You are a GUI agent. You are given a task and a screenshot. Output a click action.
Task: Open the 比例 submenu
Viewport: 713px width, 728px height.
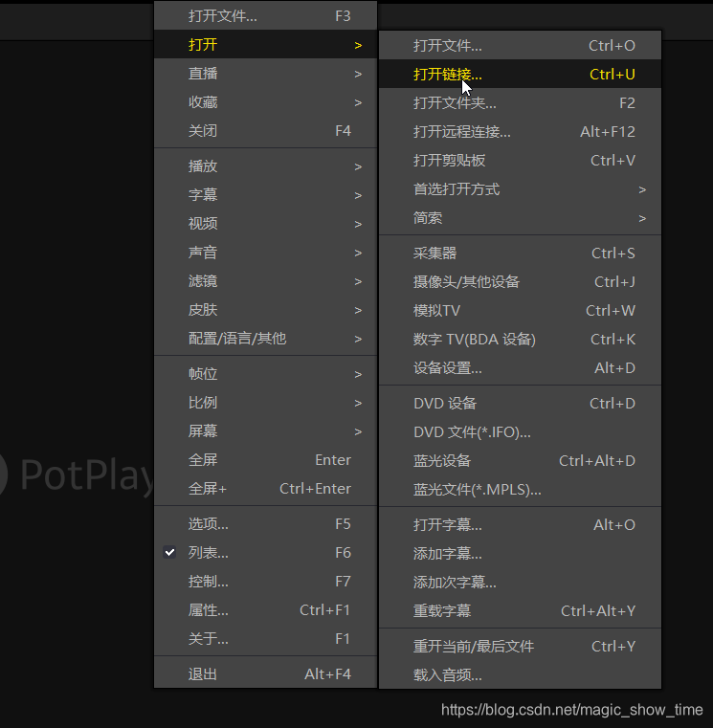click(265, 403)
